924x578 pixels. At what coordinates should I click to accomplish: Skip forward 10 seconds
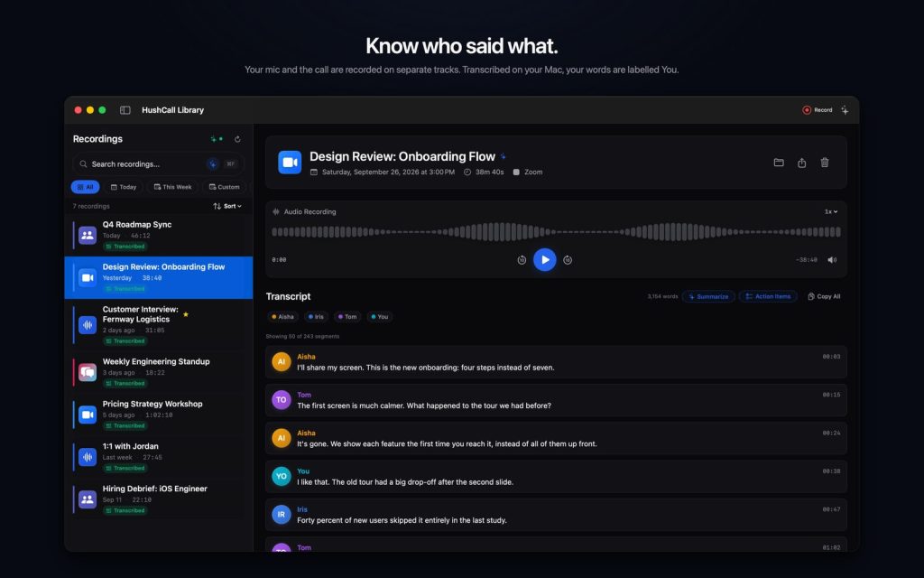tap(568, 260)
